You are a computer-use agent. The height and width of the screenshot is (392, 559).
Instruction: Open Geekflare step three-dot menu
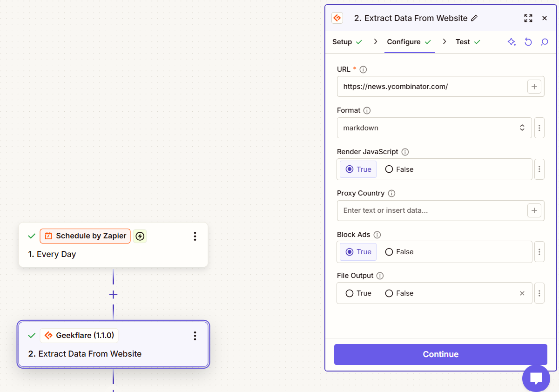point(195,336)
